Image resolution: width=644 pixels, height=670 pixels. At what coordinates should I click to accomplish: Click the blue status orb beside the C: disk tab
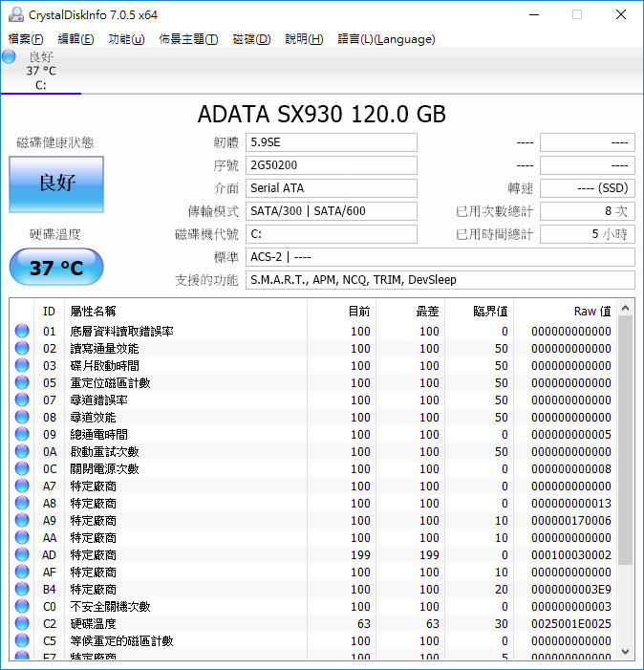click(x=9, y=56)
